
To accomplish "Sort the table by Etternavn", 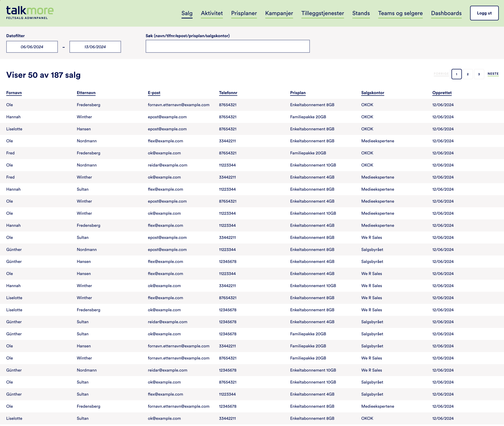I will (x=86, y=93).
